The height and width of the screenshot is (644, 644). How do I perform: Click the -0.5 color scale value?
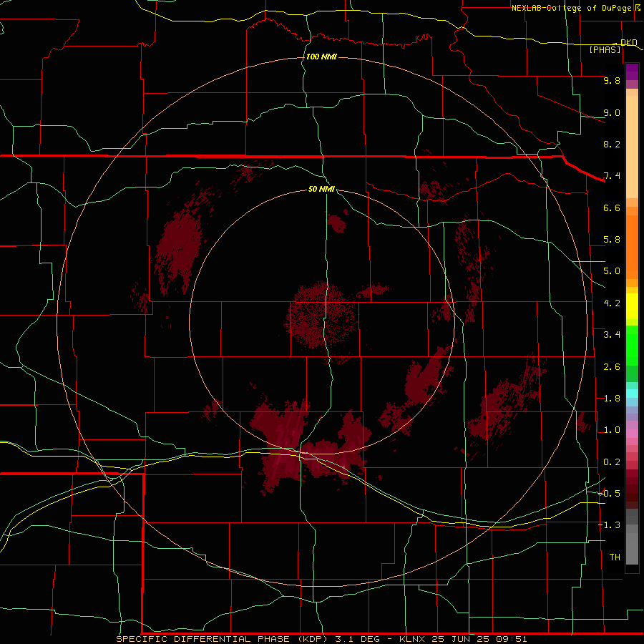coord(609,494)
